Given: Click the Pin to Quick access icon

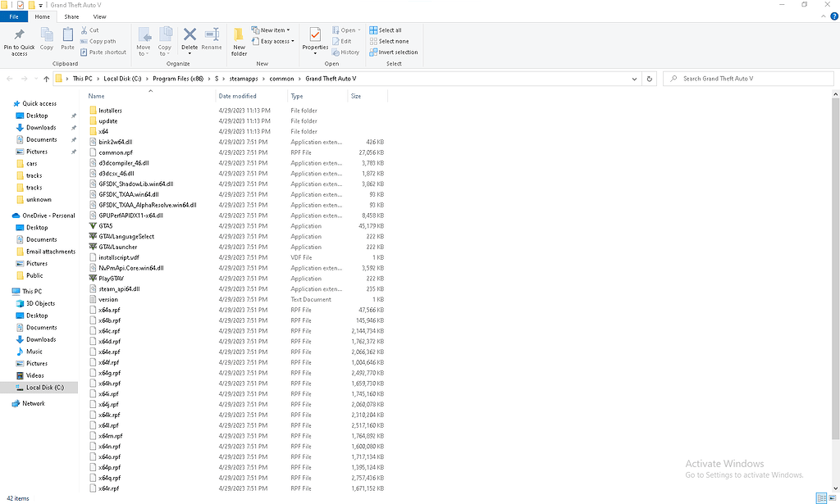Looking at the screenshot, I should point(19,39).
